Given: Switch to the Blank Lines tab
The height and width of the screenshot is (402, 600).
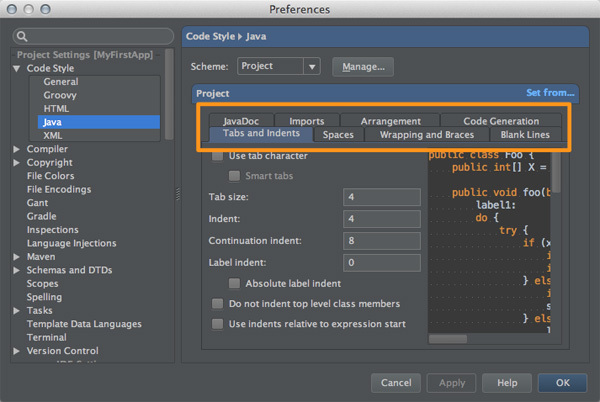Looking at the screenshot, I should point(525,135).
